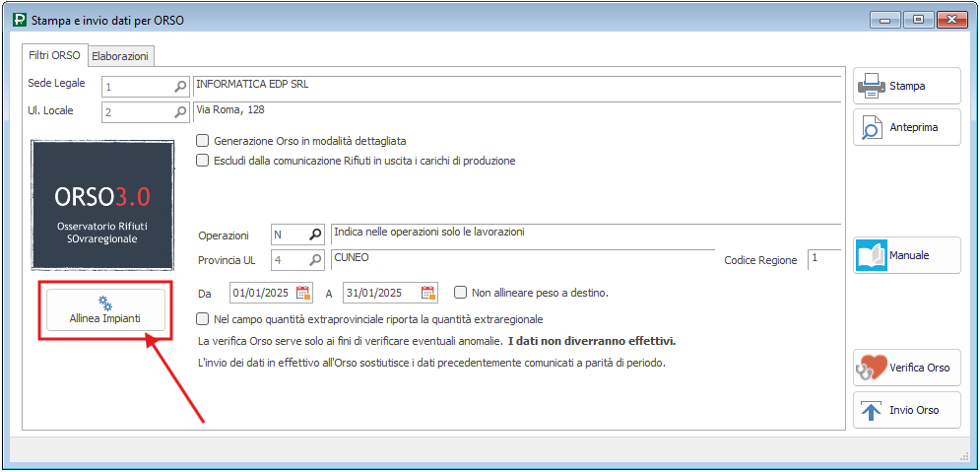This screenshot has height=472, width=980.
Task: Toggle Escludi carichi di produzione checkbox
Action: [203, 161]
